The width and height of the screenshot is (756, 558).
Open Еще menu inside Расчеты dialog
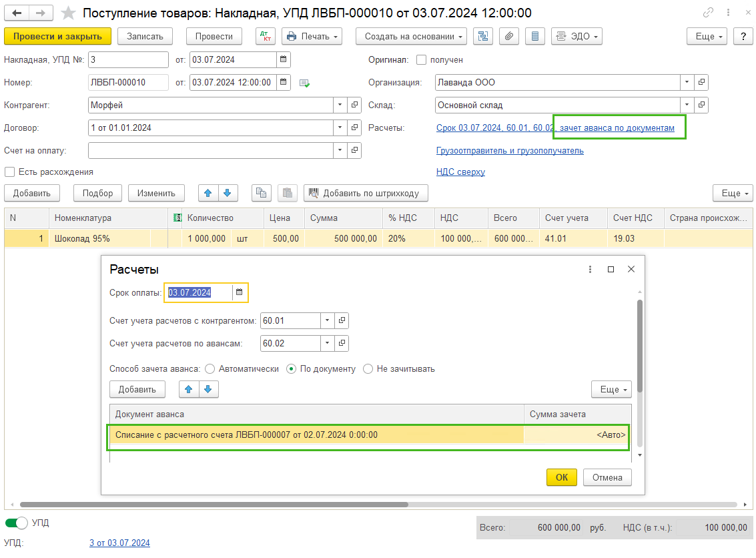(611, 389)
